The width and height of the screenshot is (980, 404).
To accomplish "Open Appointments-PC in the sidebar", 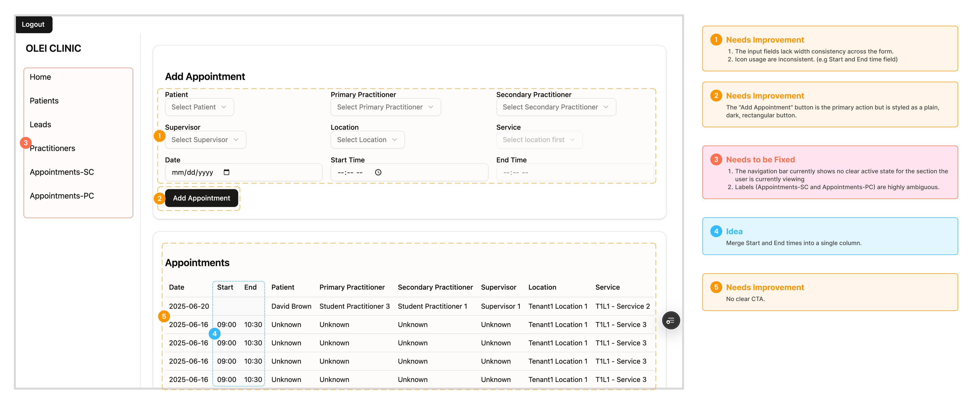I will 62,196.
